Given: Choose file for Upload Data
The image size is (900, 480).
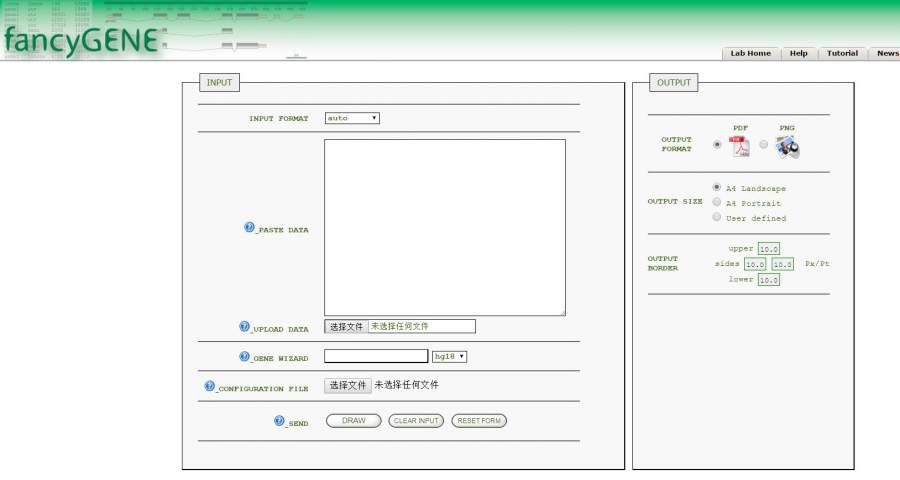Looking at the screenshot, I should click(346, 327).
